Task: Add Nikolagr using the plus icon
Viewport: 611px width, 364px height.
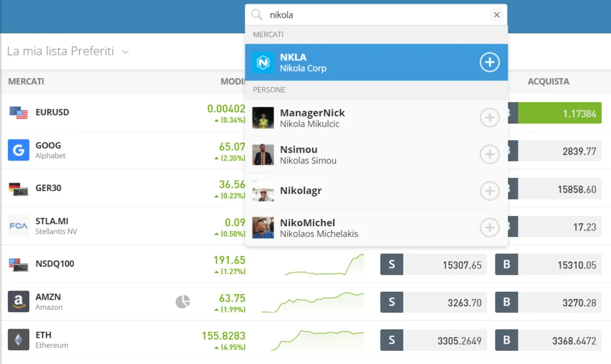Action: point(489,190)
